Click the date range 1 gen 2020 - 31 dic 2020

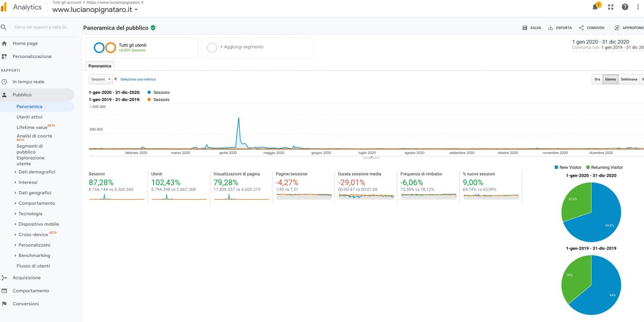point(600,42)
